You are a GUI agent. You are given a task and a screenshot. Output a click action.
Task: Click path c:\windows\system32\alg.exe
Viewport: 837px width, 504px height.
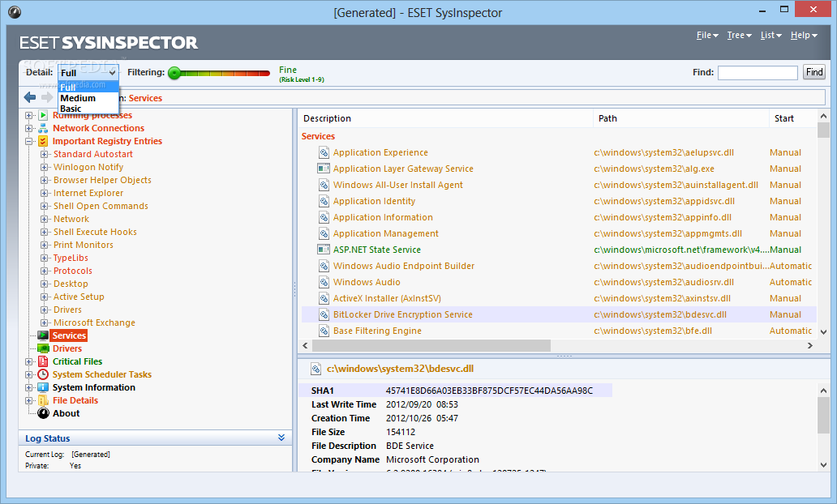pyautogui.click(x=654, y=169)
